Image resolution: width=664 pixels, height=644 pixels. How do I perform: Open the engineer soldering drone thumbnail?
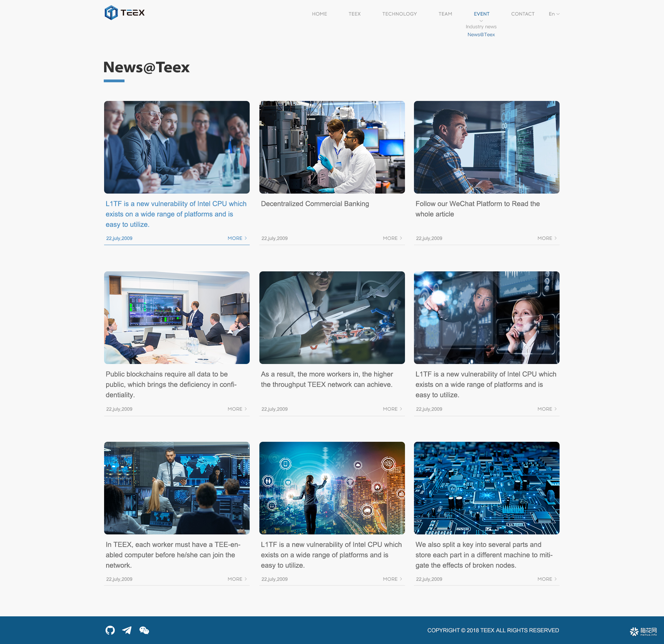click(x=332, y=318)
